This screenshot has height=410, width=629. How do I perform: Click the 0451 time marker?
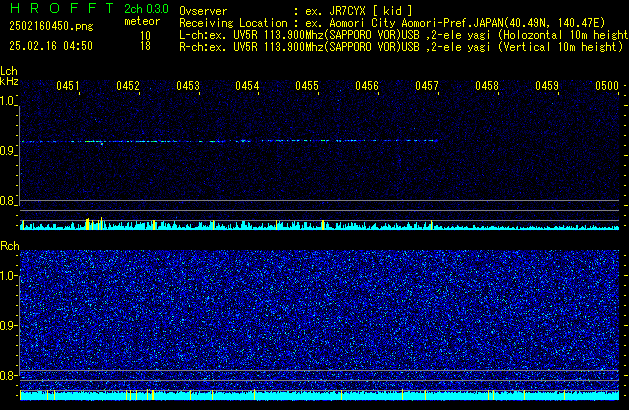tap(68, 86)
